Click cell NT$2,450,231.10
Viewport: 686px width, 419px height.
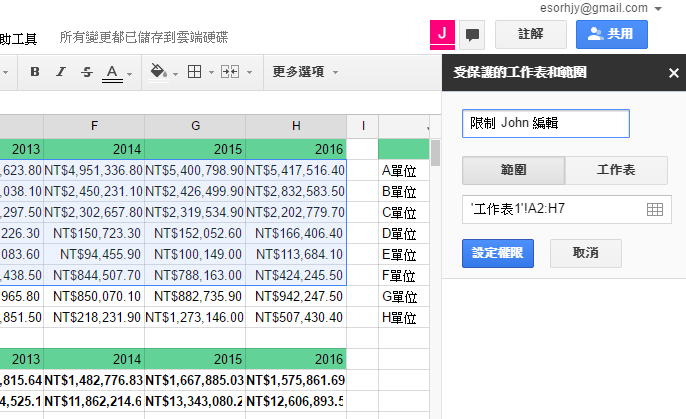tap(94, 191)
